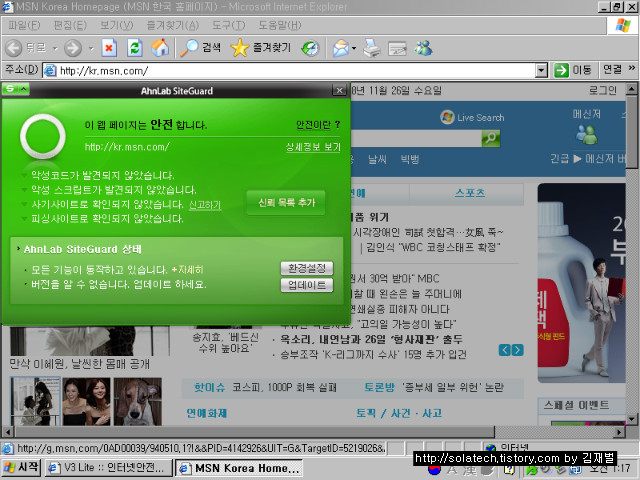Viewport: 640px width, 480px height.
Task: Click the Refresh page icon
Action: (135, 48)
